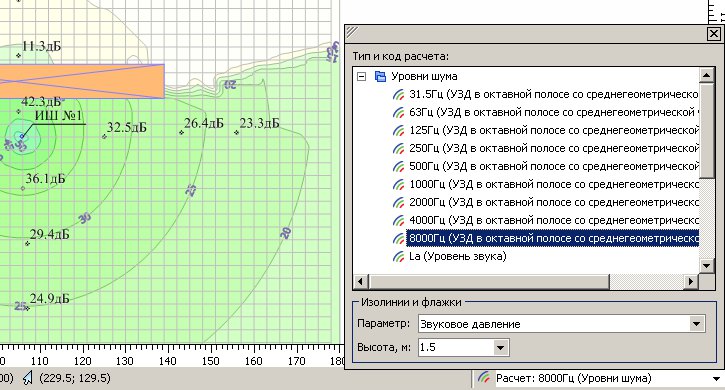Viewport: 725px width, 390px height.
Task: Click the vertical scrollbar thumb
Action: click(707, 130)
